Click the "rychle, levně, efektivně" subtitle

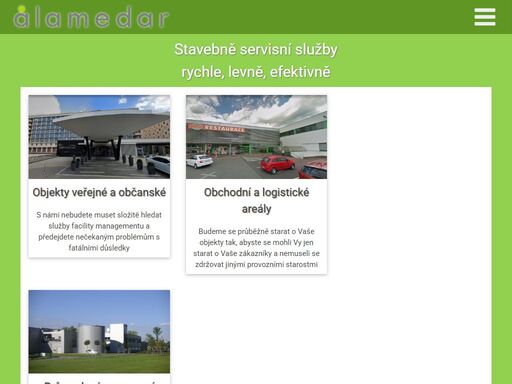click(x=256, y=72)
